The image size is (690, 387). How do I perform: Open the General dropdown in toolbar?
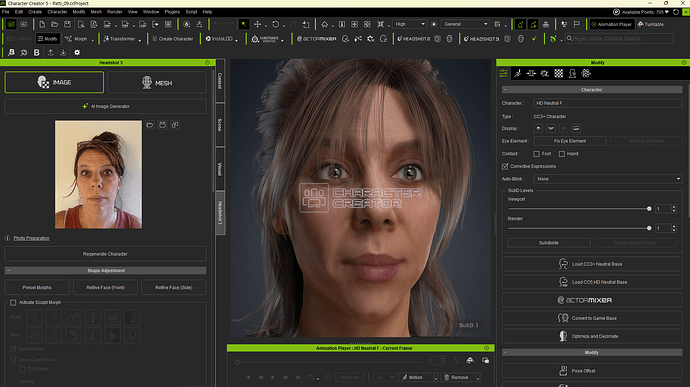[466, 24]
